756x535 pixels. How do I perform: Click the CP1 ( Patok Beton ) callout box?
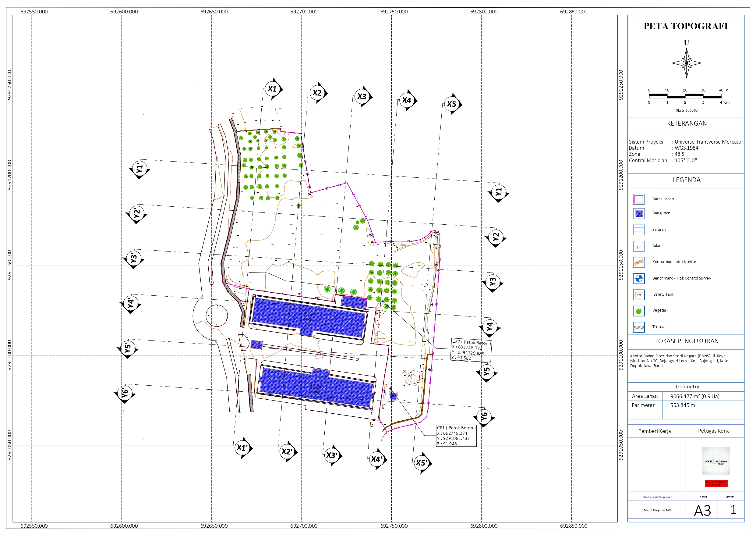(x=456, y=436)
